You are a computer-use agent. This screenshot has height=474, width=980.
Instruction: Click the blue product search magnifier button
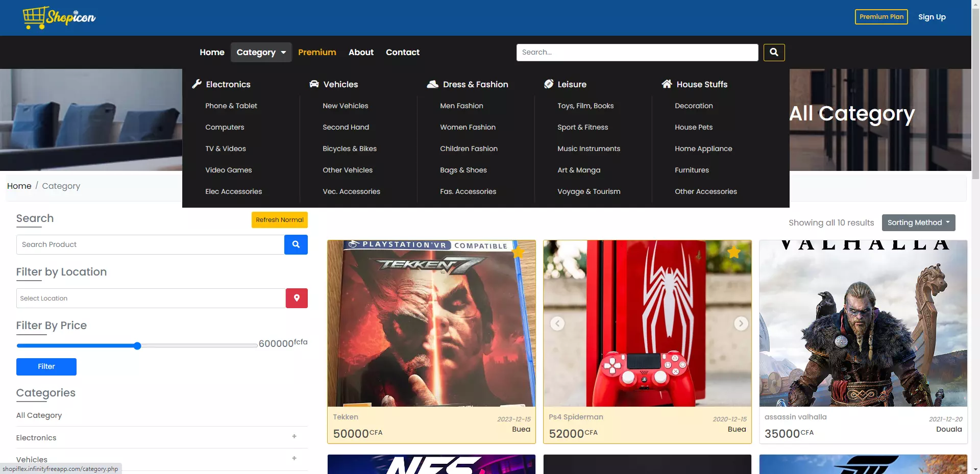point(296,244)
